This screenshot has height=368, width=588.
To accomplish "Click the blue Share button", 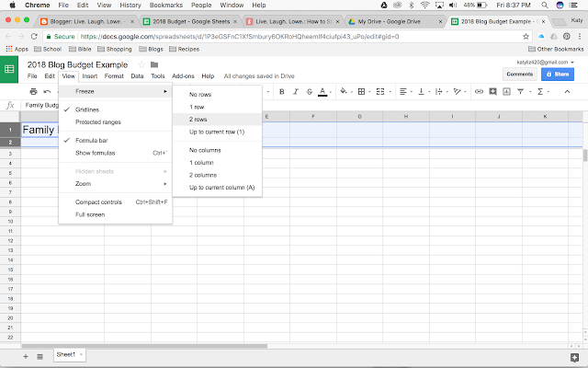I will pos(558,74).
